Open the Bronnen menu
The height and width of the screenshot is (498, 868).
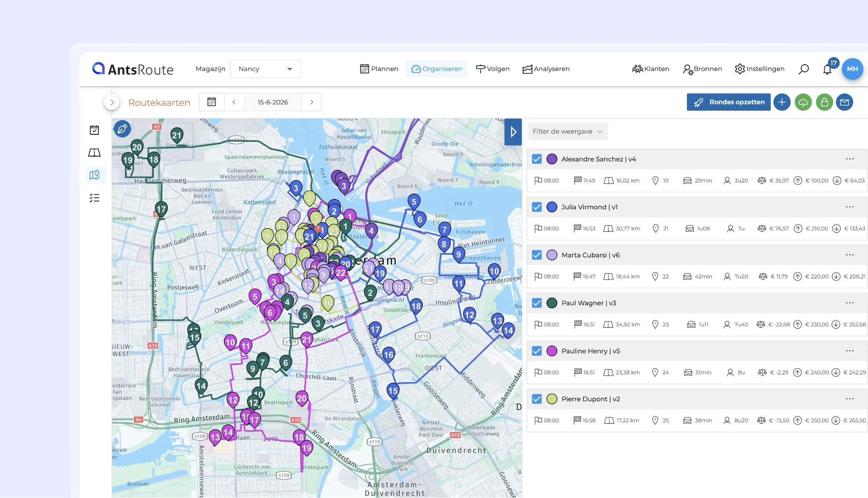[x=703, y=69]
